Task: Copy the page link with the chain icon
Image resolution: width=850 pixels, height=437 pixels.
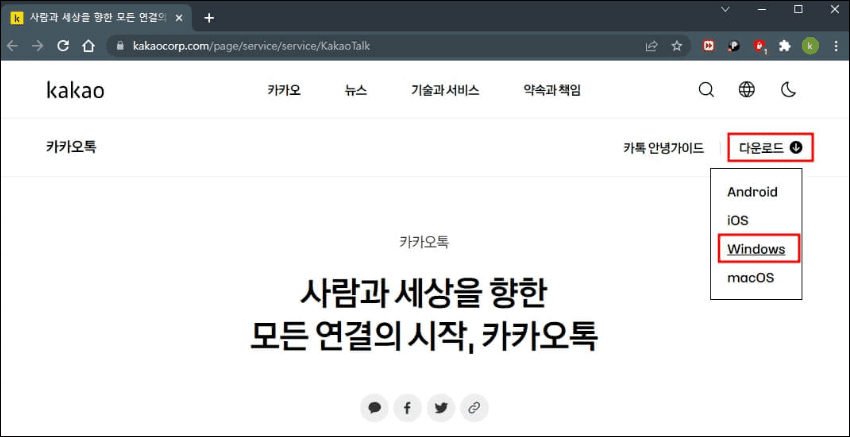Action: pos(474,408)
